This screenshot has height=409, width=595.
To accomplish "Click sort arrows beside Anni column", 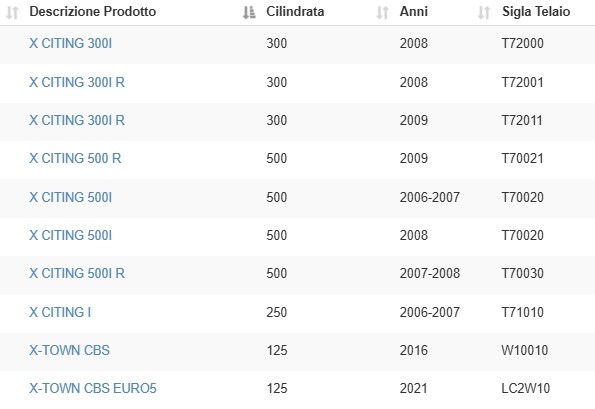I will pos(484,13).
